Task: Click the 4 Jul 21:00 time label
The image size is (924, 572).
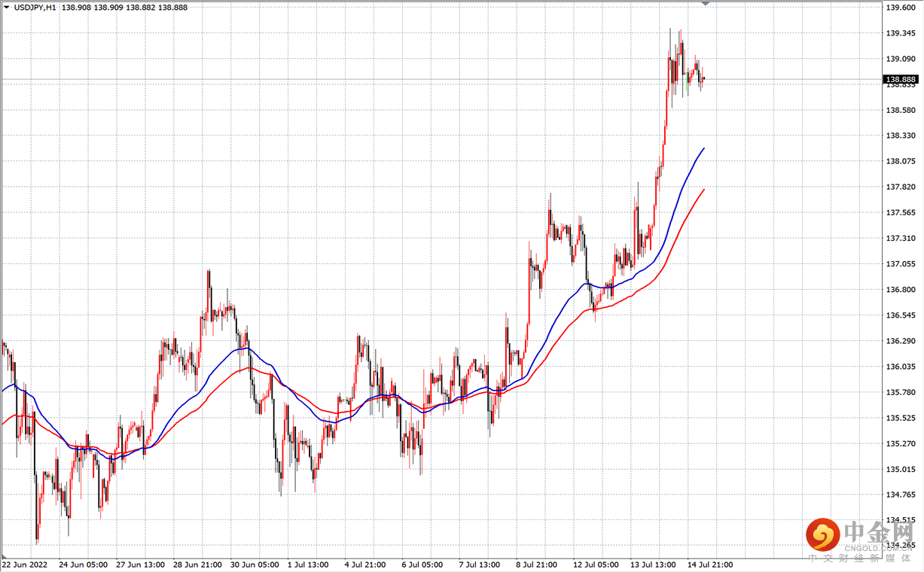Action: pyautogui.click(x=367, y=564)
